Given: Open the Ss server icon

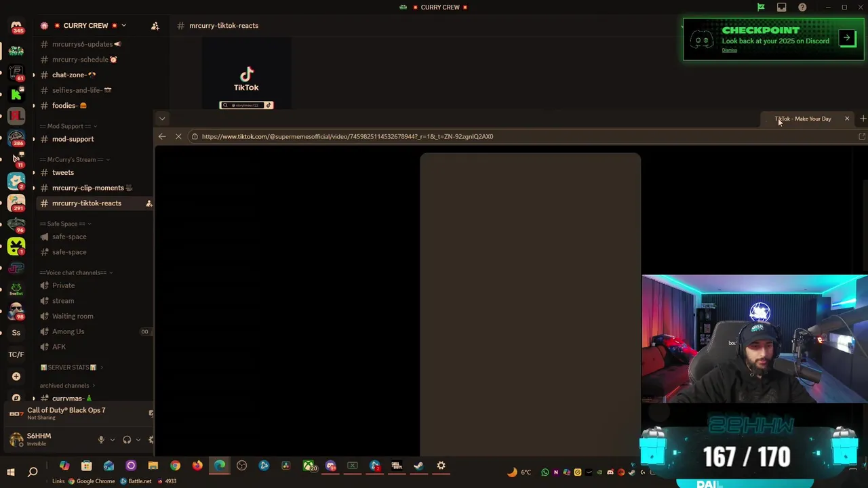Looking at the screenshot, I should point(16,333).
